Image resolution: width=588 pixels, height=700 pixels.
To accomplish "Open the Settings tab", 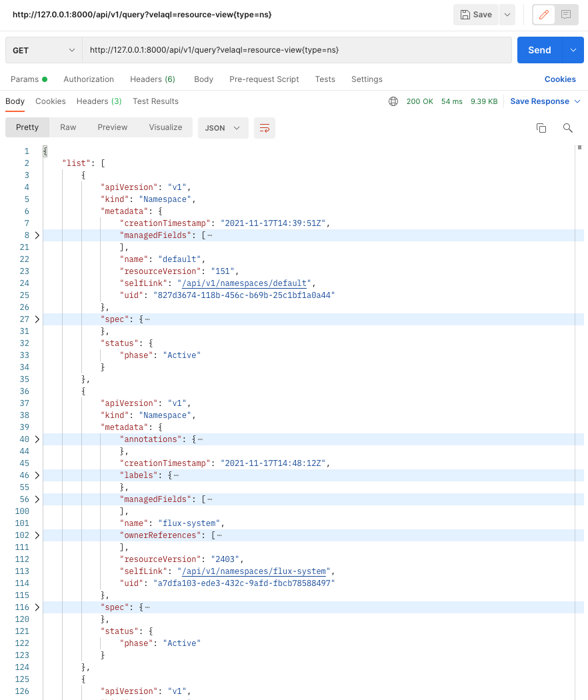I will (367, 79).
